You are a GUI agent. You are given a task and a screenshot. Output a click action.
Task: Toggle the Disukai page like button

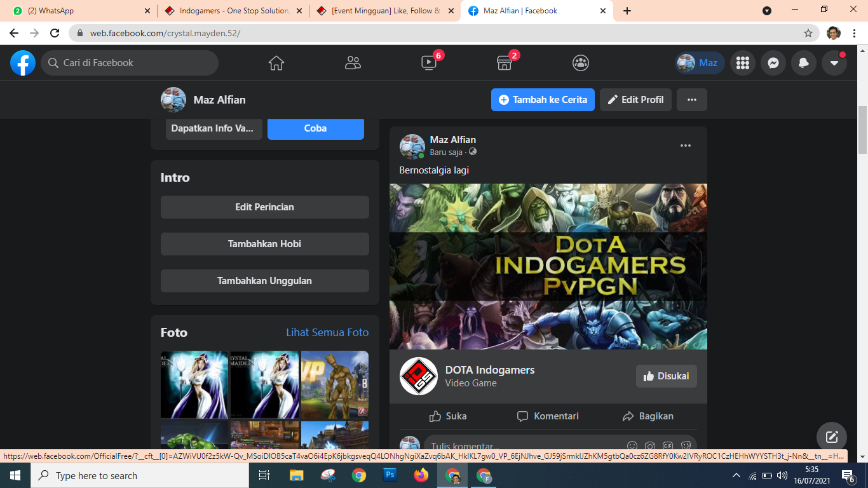point(667,376)
